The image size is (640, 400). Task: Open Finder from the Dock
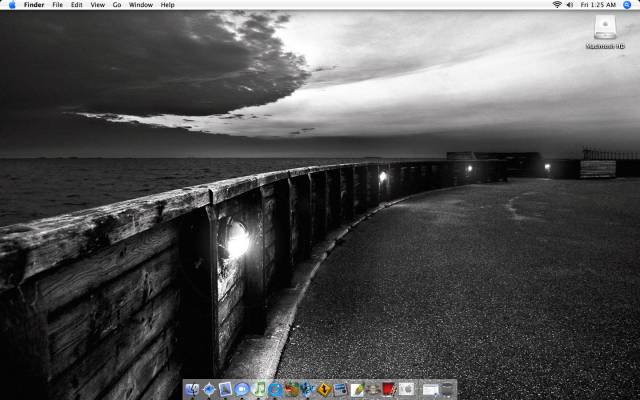[x=192, y=390]
